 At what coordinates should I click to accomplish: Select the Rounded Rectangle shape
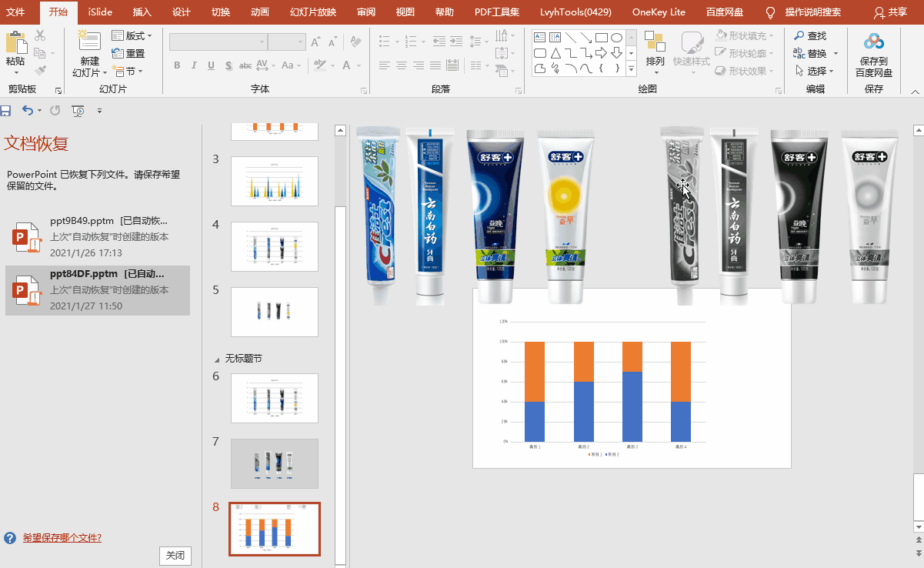[539, 53]
